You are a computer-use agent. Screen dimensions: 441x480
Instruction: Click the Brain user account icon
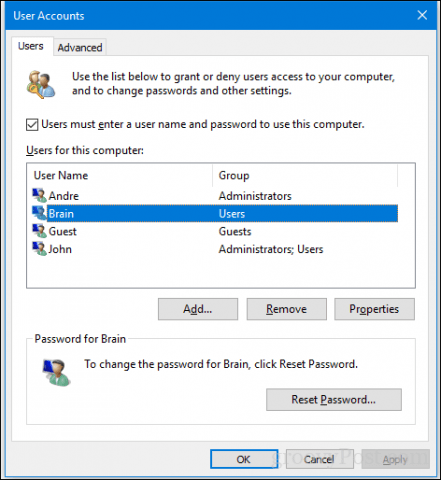tap(39, 213)
